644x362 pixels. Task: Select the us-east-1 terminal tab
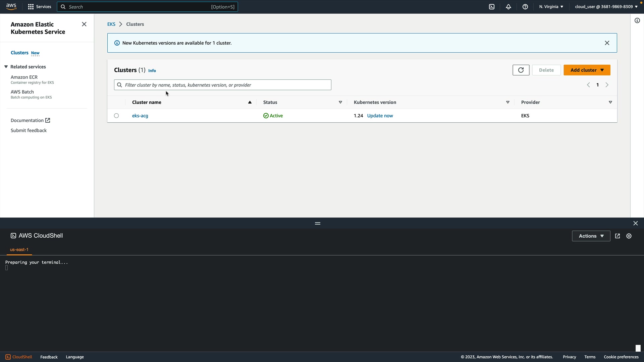tap(19, 250)
